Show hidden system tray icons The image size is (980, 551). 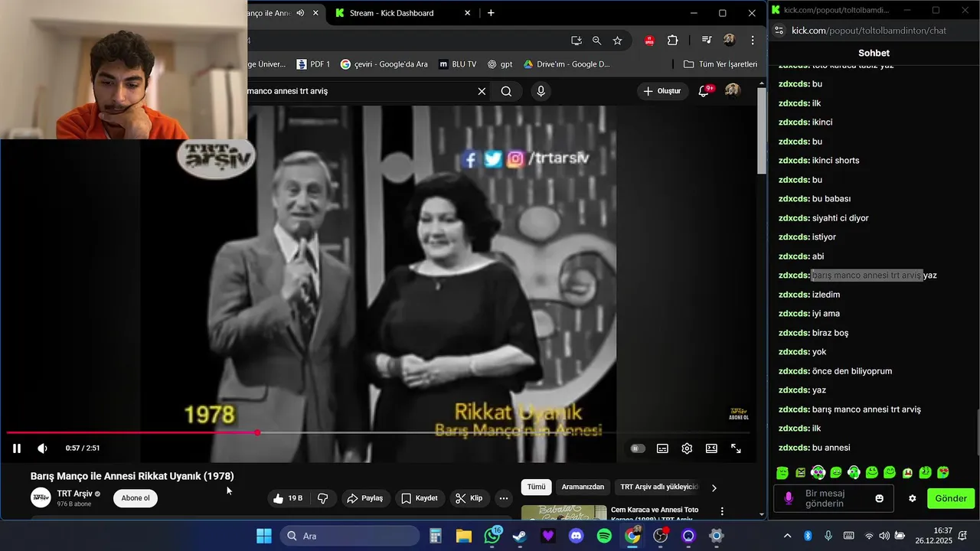(x=787, y=536)
